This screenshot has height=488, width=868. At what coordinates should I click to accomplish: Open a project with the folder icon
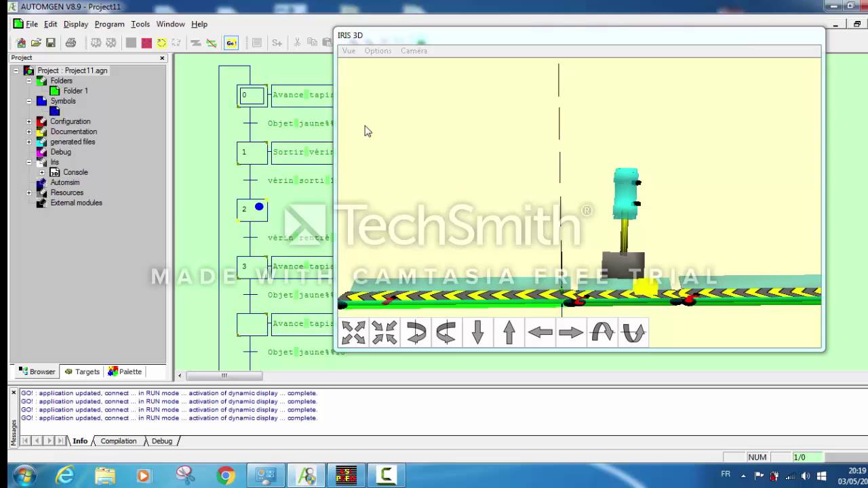point(36,43)
